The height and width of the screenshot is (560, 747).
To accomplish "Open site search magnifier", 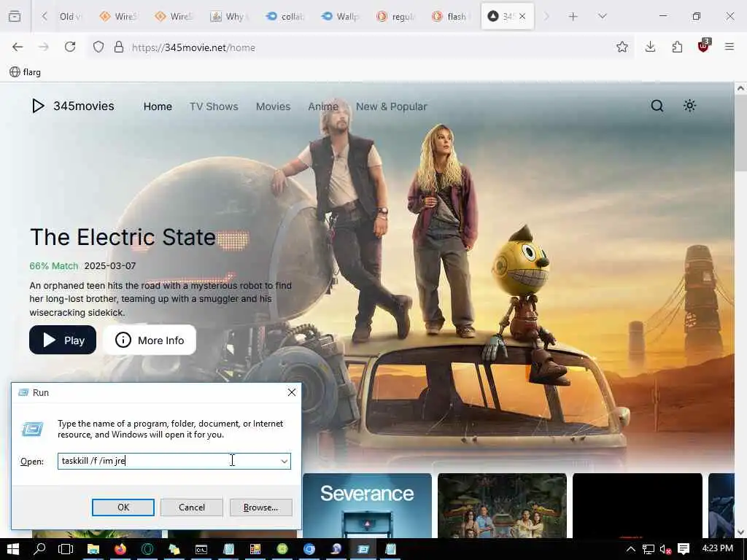I will click(x=657, y=106).
